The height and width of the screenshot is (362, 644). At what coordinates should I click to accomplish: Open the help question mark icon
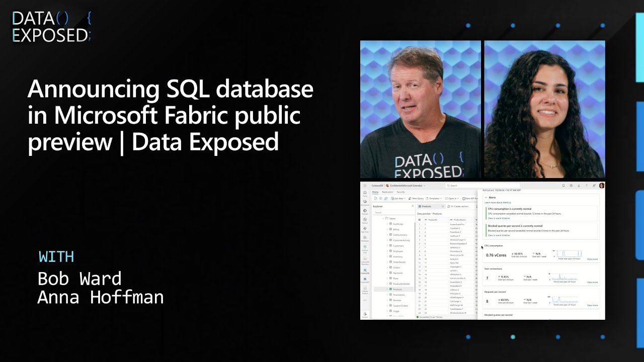[x=586, y=186]
